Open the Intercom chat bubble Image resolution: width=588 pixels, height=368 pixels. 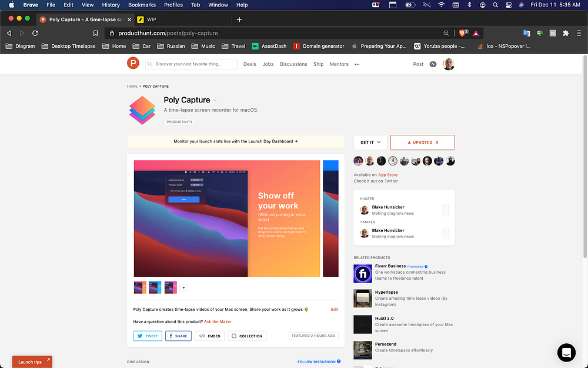click(566, 352)
